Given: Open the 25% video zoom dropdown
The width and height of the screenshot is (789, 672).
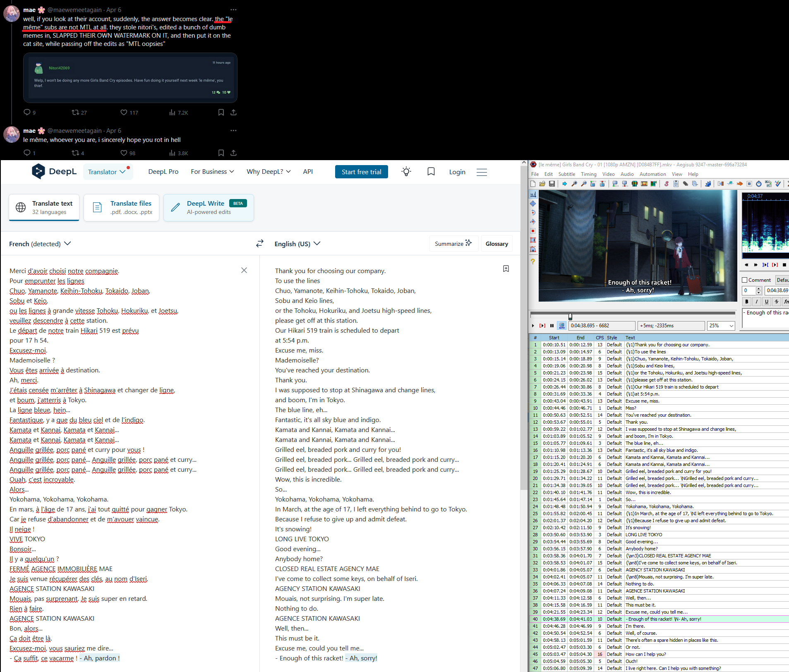Looking at the screenshot, I should tap(721, 326).
